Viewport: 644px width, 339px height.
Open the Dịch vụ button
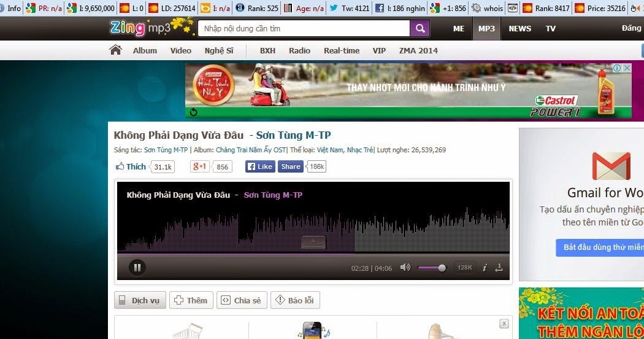140,300
